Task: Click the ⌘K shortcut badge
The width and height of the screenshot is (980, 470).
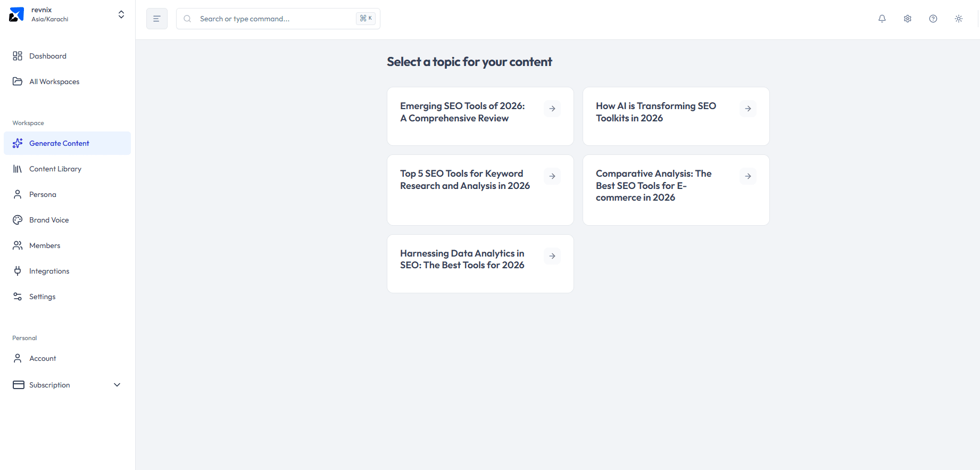Action: coord(366,18)
